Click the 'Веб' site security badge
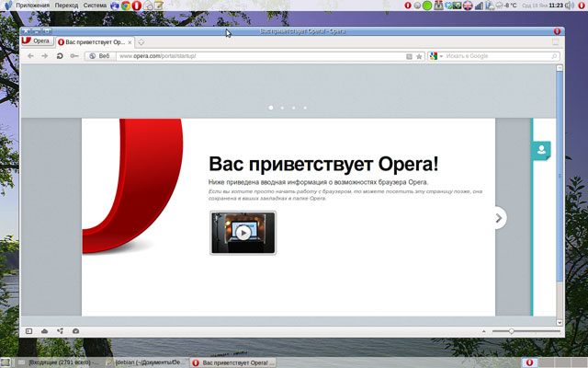 (99, 56)
